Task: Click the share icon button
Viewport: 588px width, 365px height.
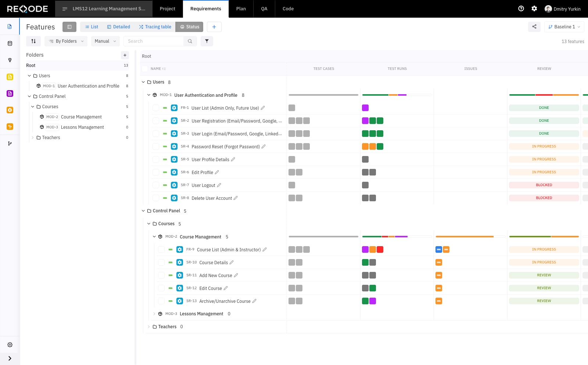Action: [x=534, y=27]
